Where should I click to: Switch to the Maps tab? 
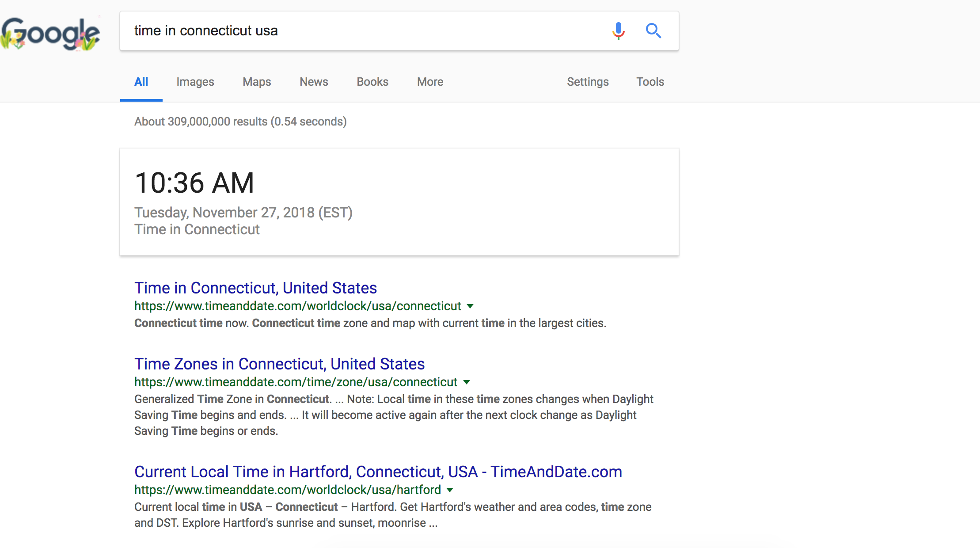click(x=257, y=82)
